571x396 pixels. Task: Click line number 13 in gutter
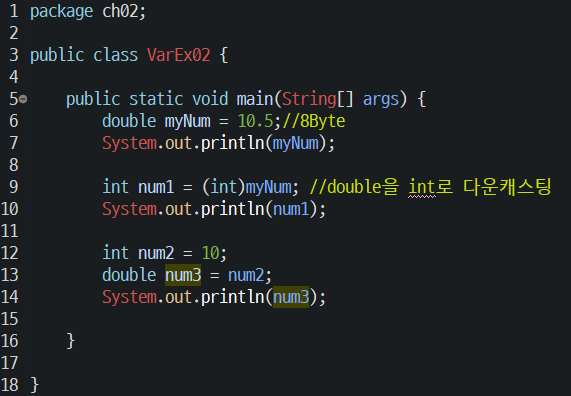tap(9, 275)
